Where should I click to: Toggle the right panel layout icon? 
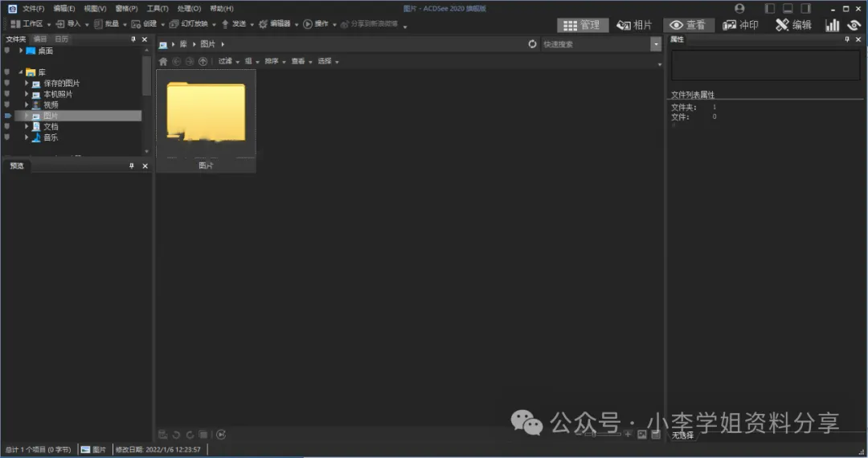tap(806, 8)
